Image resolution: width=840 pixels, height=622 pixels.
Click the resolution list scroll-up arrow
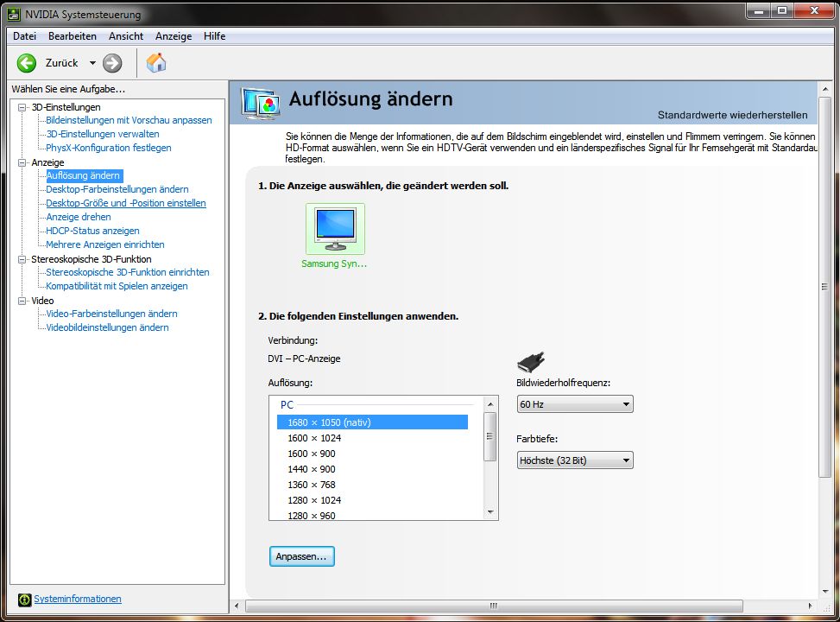[490, 403]
